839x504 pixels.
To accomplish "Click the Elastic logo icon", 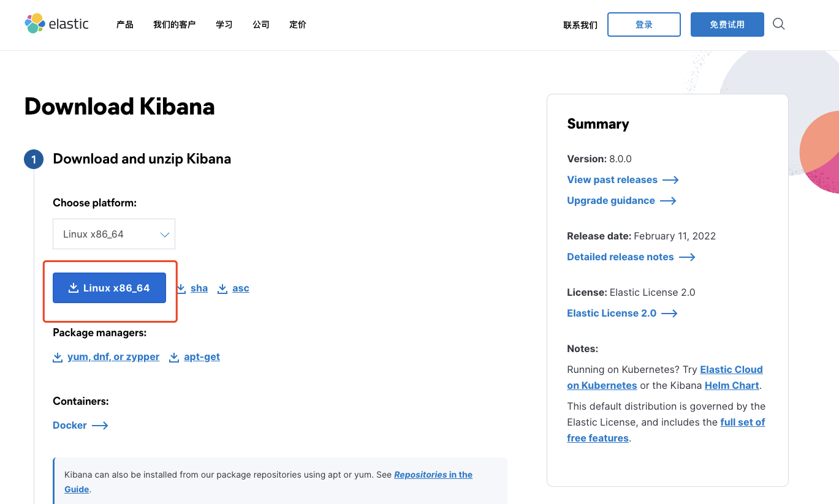I will pyautogui.click(x=35, y=24).
